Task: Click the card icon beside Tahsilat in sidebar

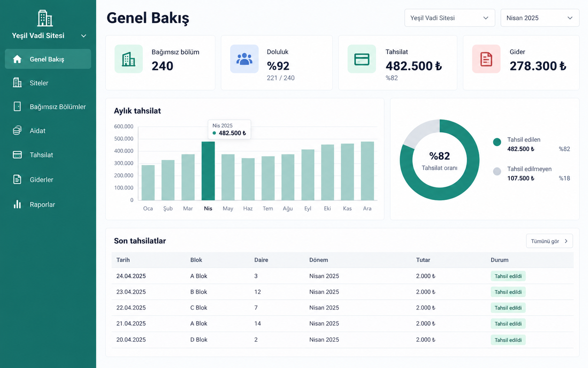Action: tap(17, 155)
